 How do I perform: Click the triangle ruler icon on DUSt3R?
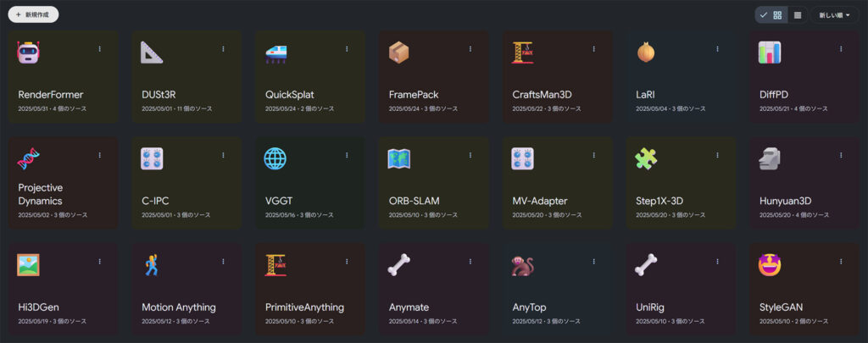152,53
